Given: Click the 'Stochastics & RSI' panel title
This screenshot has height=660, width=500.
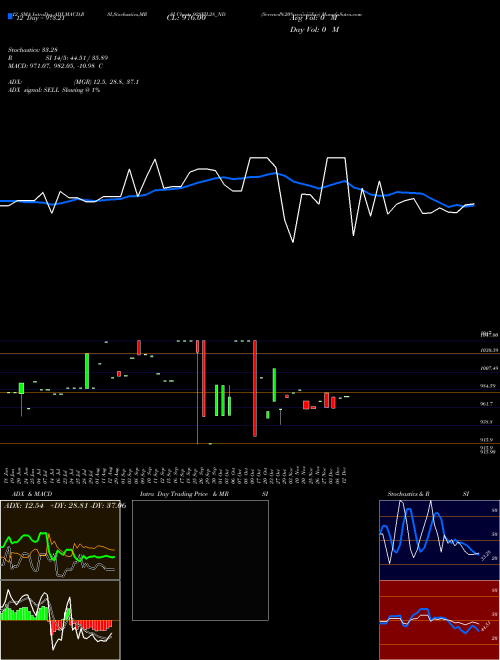Looking at the screenshot, I should 428,494.
